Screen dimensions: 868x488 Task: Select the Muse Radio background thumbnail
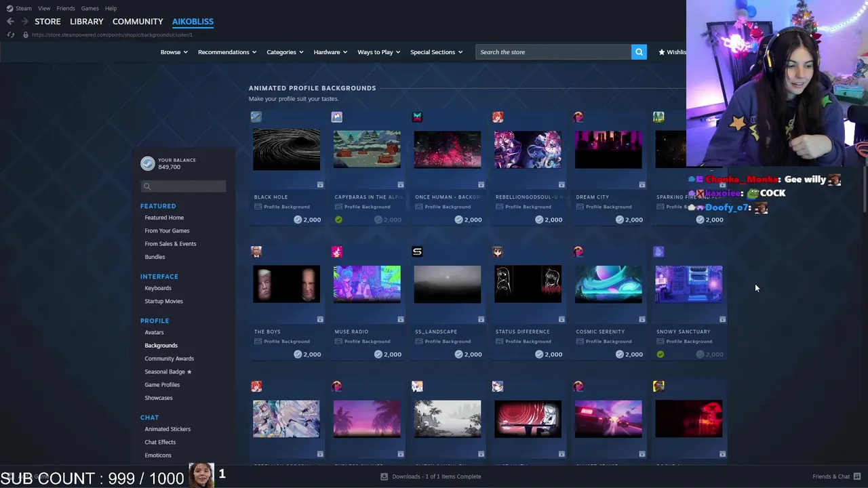tap(367, 284)
